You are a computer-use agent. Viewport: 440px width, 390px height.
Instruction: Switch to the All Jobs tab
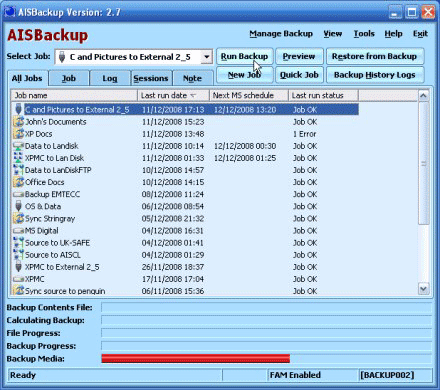click(x=27, y=78)
